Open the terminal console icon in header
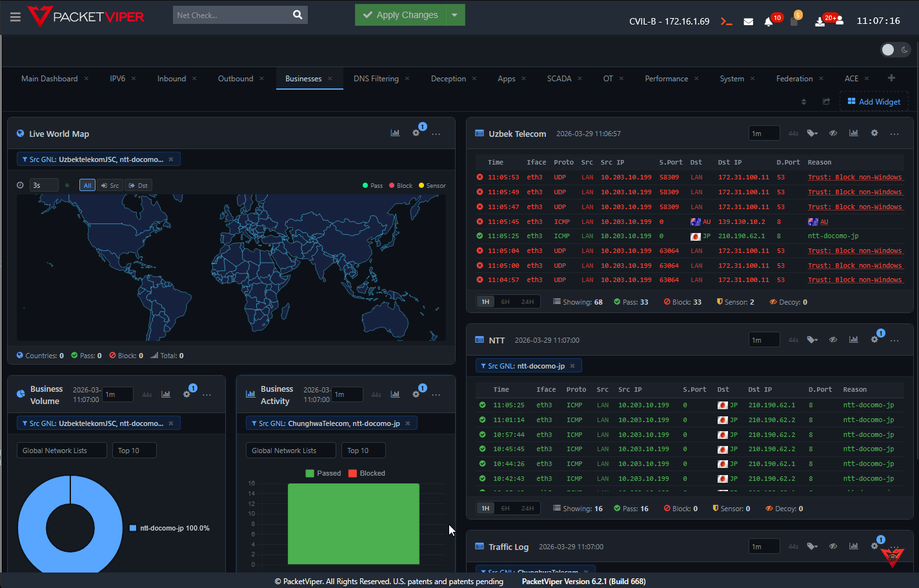 tap(727, 21)
